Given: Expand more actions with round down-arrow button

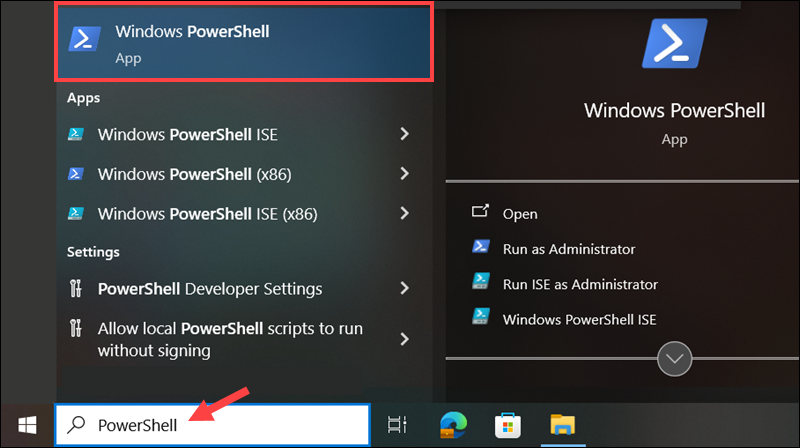Looking at the screenshot, I should tap(674, 359).
